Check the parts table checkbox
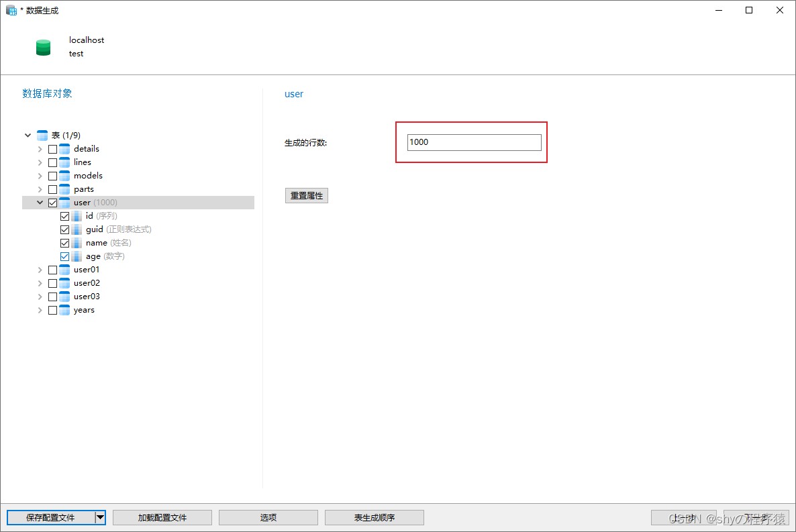Image resolution: width=796 pixels, height=532 pixels. pos(53,189)
